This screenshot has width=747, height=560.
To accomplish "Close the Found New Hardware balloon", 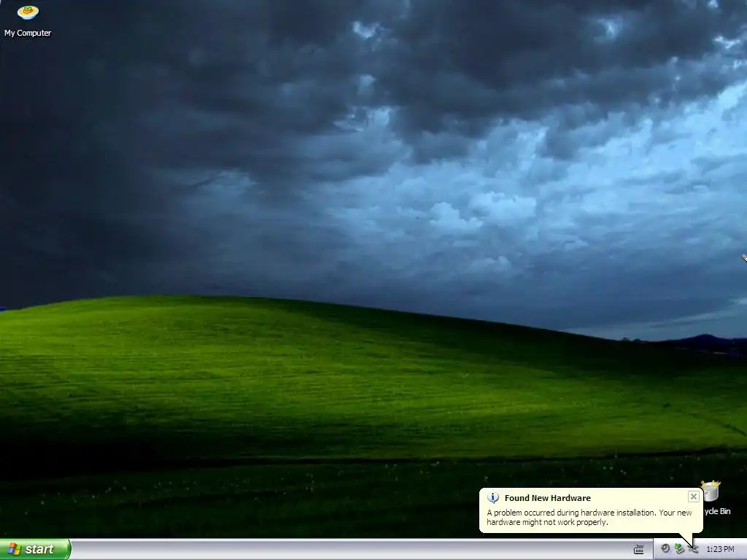I will click(x=693, y=497).
